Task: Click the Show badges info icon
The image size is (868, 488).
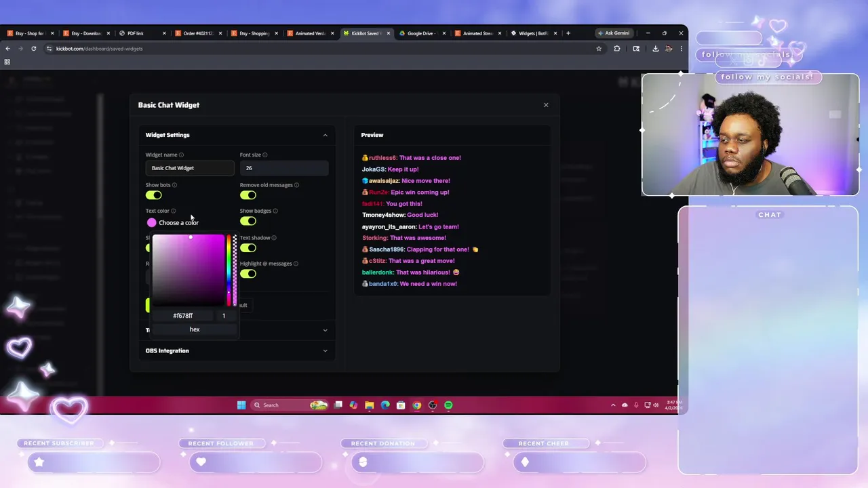Action: tap(275, 211)
